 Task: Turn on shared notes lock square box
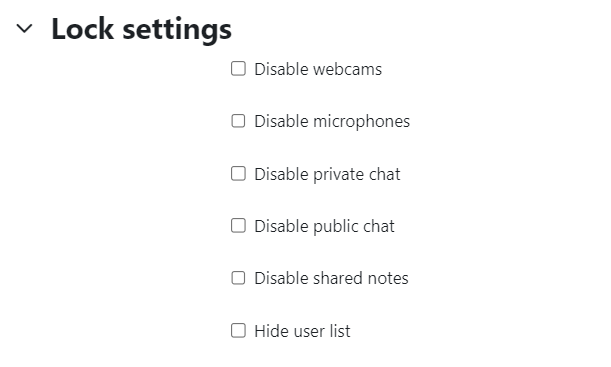(x=238, y=278)
